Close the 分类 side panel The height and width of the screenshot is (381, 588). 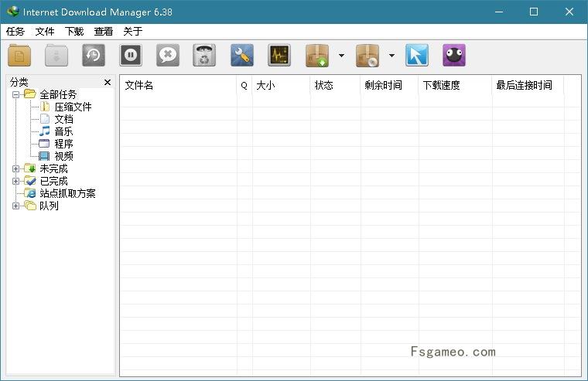(108, 82)
